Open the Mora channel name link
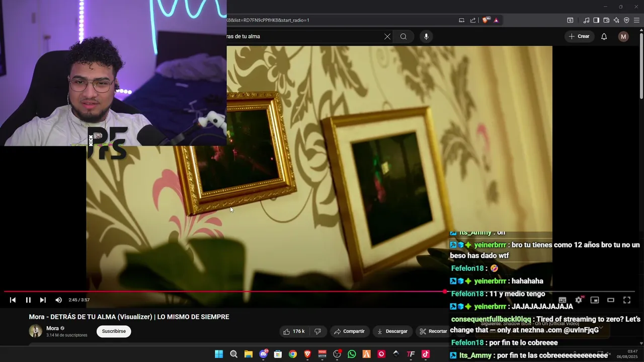This screenshot has height=362, width=644. tap(52, 328)
